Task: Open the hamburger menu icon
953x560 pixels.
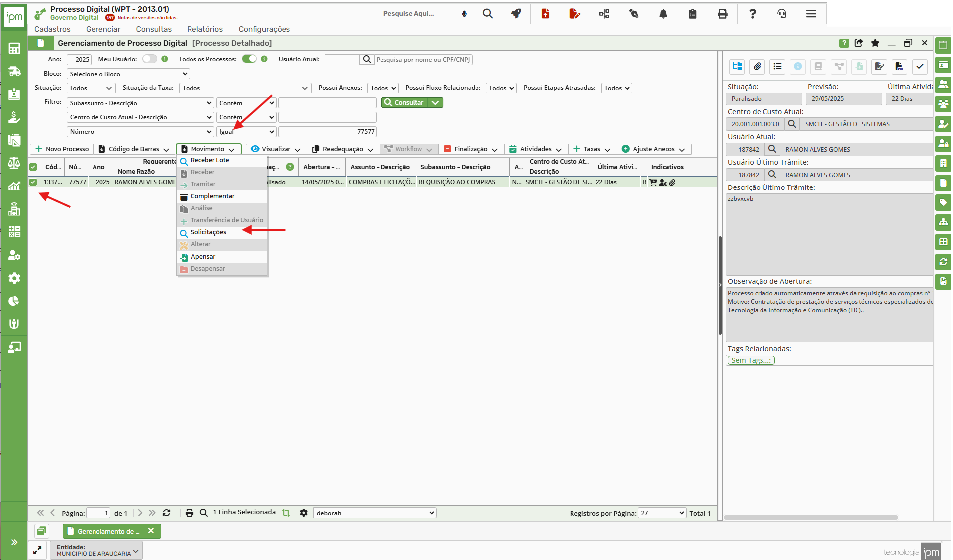Action: tap(811, 14)
